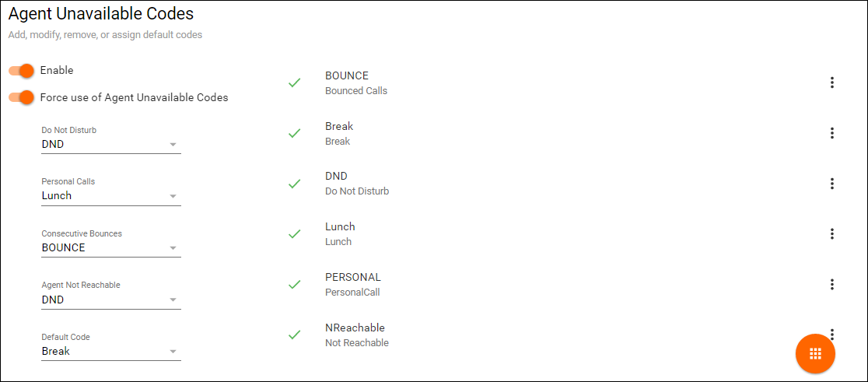
Task: Select the DND Do Not Disturb entry
Action: (356, 184)
